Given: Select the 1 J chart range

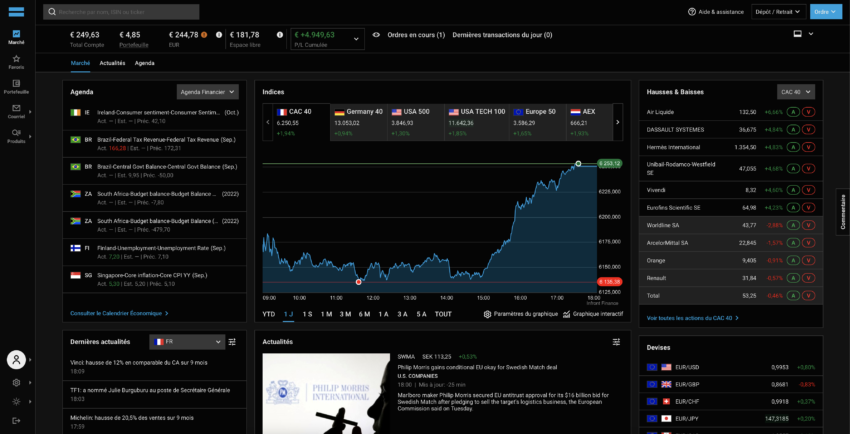Looking at the screenshot, I should pyautogui.click(x=288, y=314).
